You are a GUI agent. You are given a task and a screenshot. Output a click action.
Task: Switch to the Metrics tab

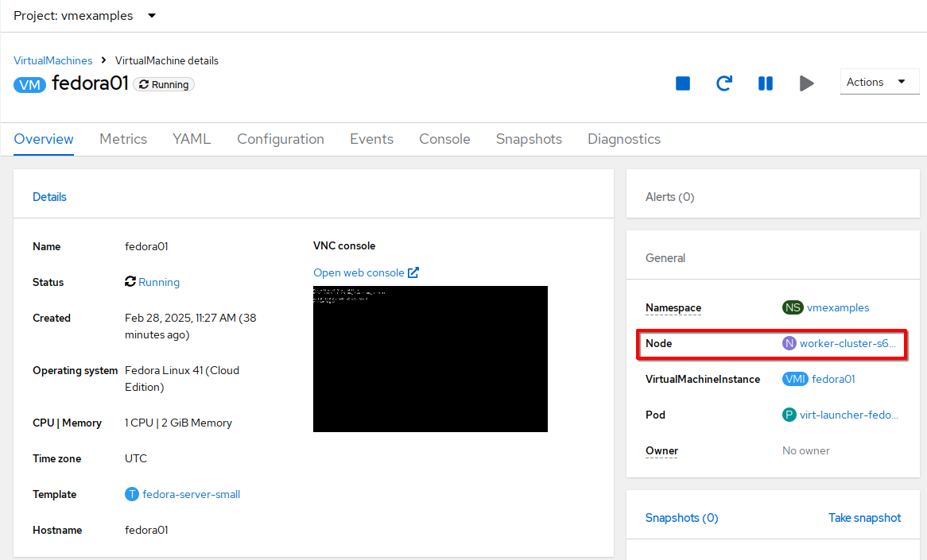(x=123, y=139)
